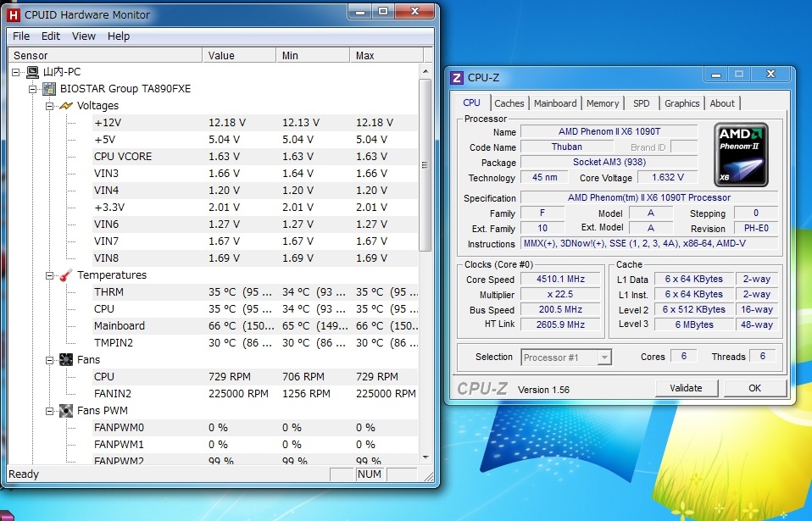The height and width of the screenshot is (521, 812).
Task: Switch to the Mainboard tab
Action: (555, 103)
